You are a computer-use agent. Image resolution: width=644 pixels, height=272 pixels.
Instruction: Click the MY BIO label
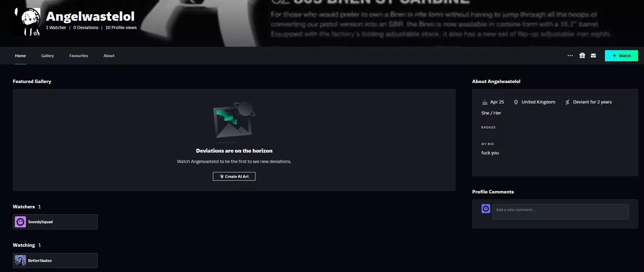pyautogui.click(x=487, y=144)
